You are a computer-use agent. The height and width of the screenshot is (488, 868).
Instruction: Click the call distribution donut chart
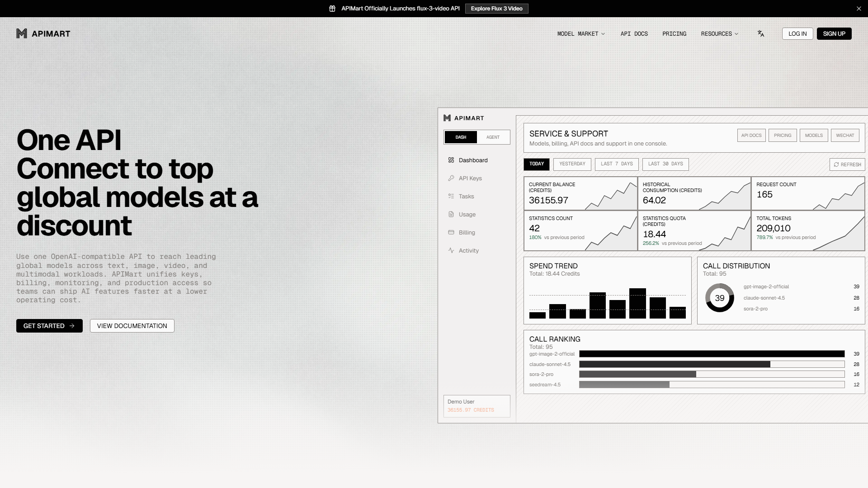click(720, 298)
